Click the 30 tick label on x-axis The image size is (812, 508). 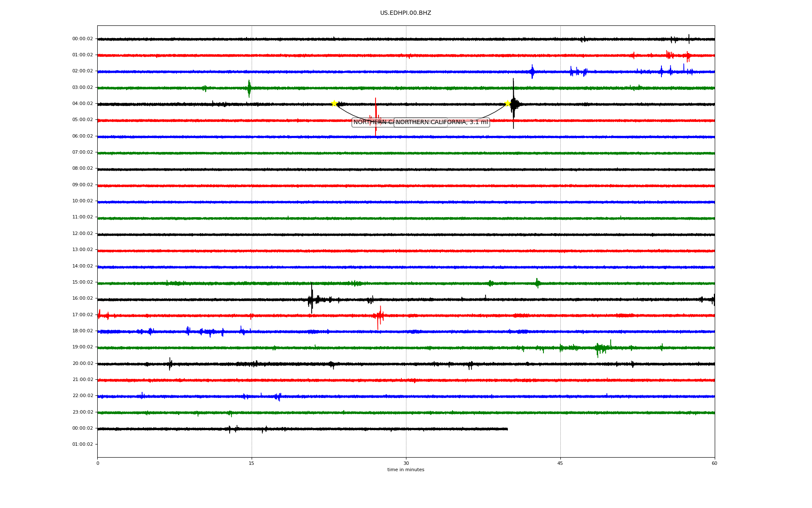406,463
